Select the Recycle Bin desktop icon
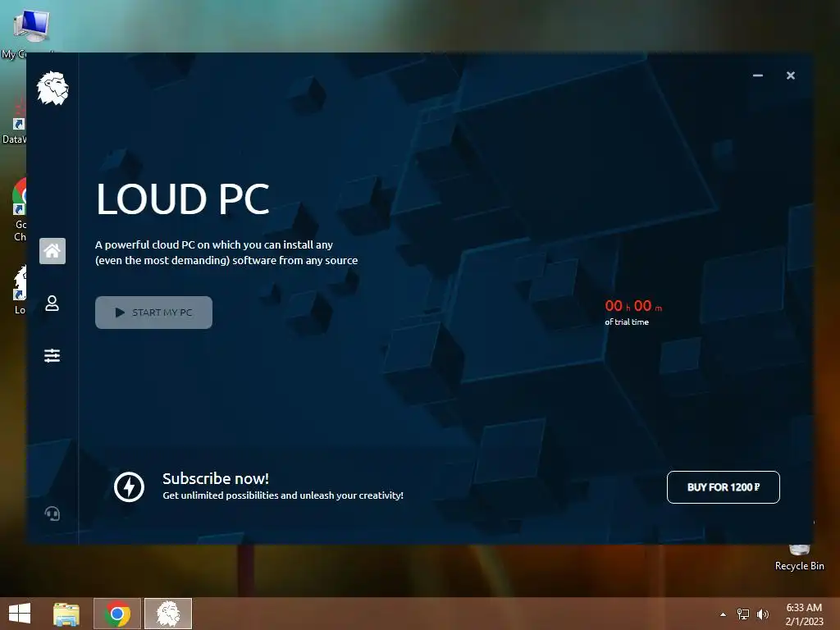The height and width of the screenshot is (630, 840). (799, 557)
